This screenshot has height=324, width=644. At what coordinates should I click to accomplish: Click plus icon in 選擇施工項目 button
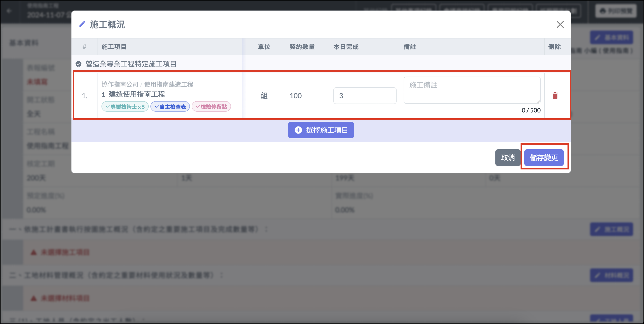[298, 130]
